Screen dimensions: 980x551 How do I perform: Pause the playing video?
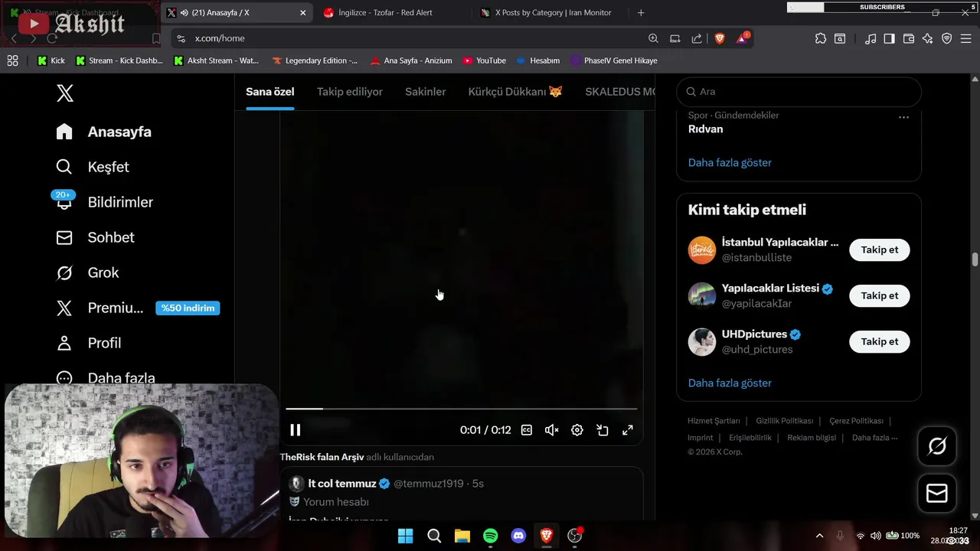[295, 430]
